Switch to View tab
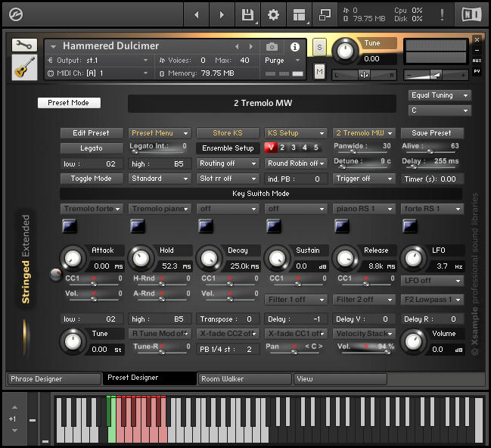 pyautogui.click(x=340, y=379)
